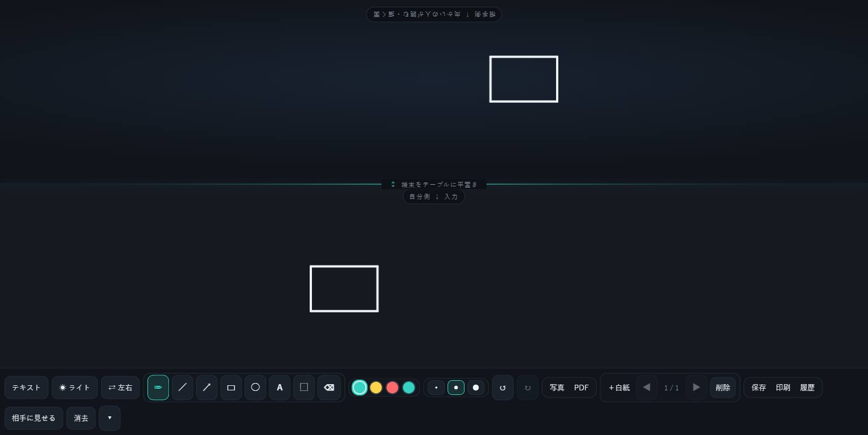Click the dimmed redo button
Viewport: 868px width, 435px height.
click(x=528, y=388)
